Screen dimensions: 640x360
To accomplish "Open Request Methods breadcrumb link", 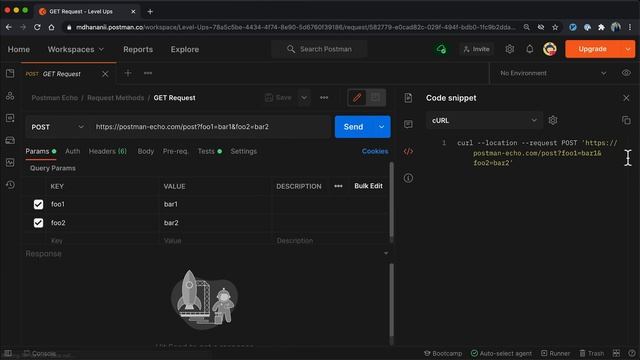I will coord(116,98).
